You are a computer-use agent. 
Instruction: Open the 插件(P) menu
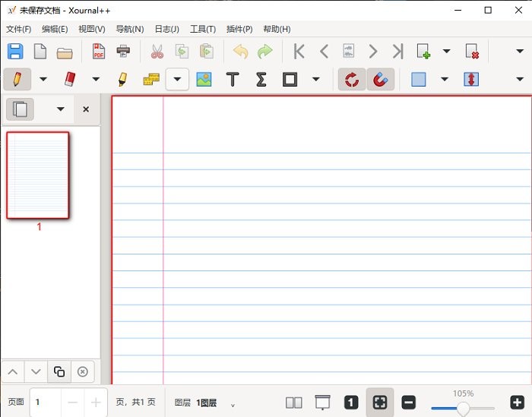[239, 29]
